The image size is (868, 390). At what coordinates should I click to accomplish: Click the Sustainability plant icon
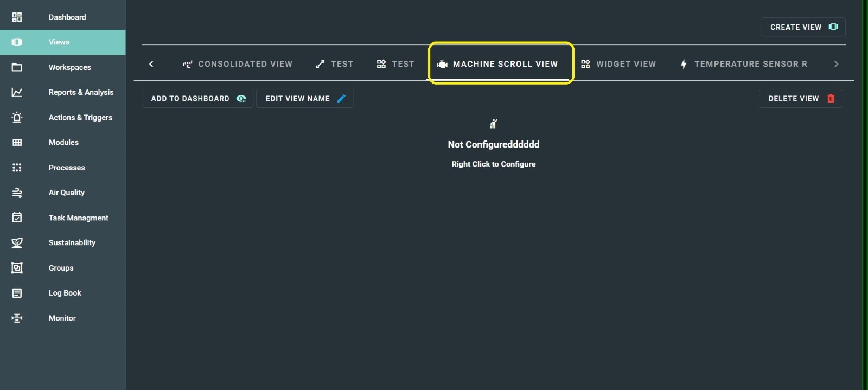click(17, 243)
